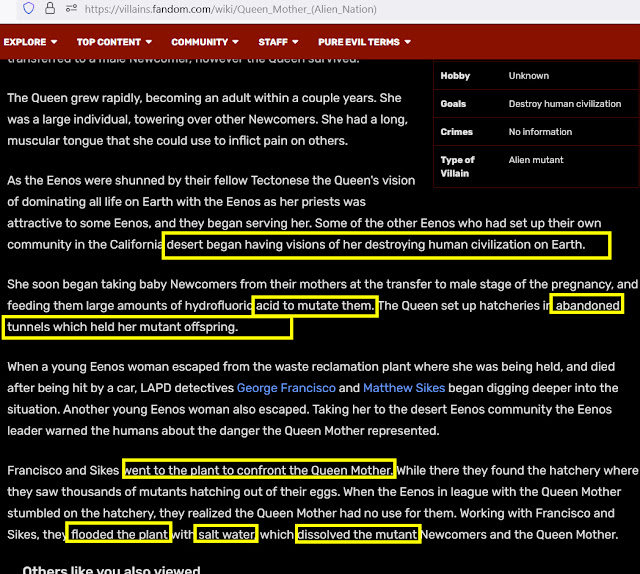Click the 'No information' crimes value
This screenshot has width=640, height=574.
pos(540,132)
